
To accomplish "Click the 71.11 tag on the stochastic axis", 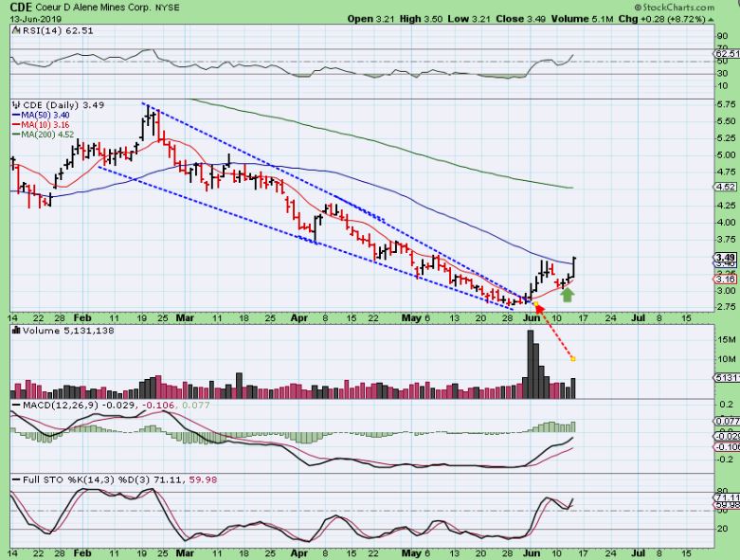I will (x=728, y=497).
